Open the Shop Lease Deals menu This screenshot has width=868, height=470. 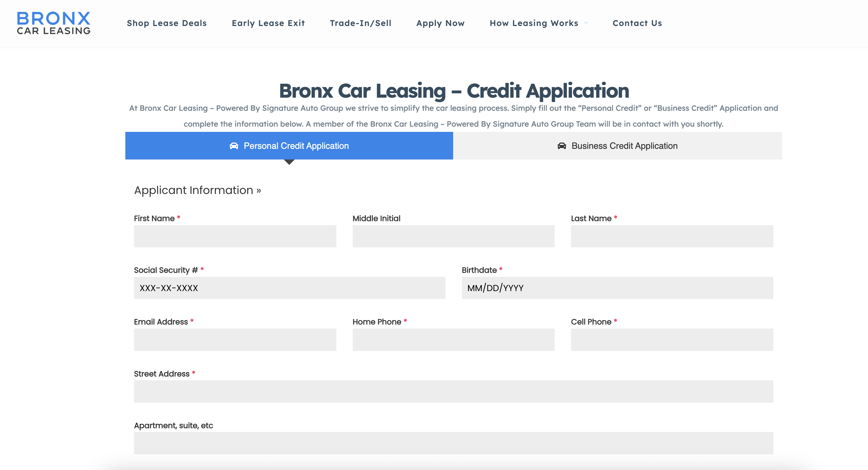pos(166,23)
